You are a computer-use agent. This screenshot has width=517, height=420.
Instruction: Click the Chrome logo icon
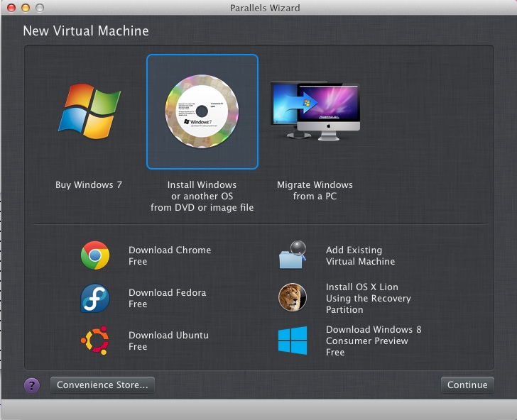coord(95,255)
